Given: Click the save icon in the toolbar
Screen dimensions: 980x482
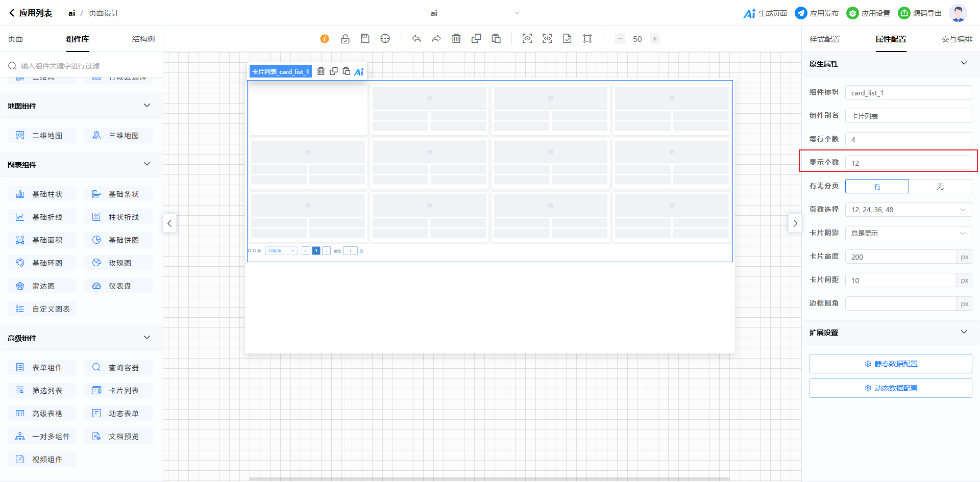Looking at the screenshot, I should [x=365, y=39].
